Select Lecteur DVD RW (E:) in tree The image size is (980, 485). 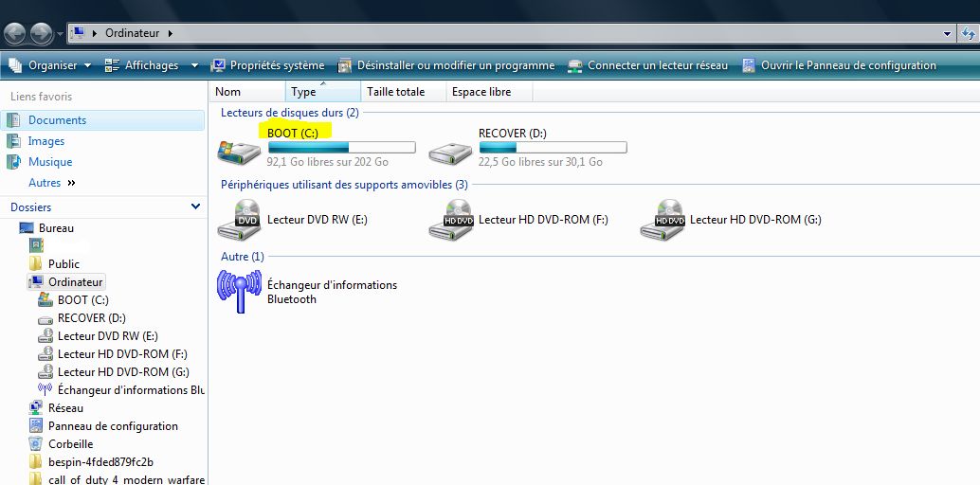pos(107,335)
